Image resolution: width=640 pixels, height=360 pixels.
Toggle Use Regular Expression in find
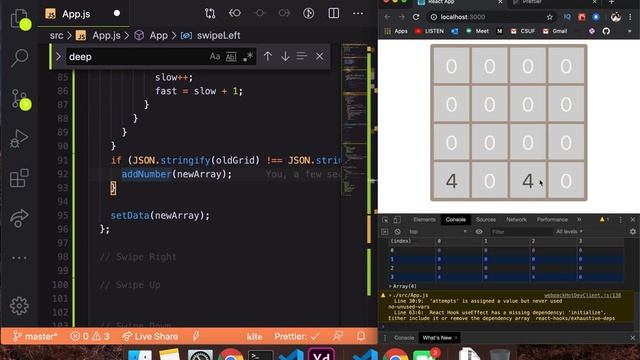click(x=248, y=57)
